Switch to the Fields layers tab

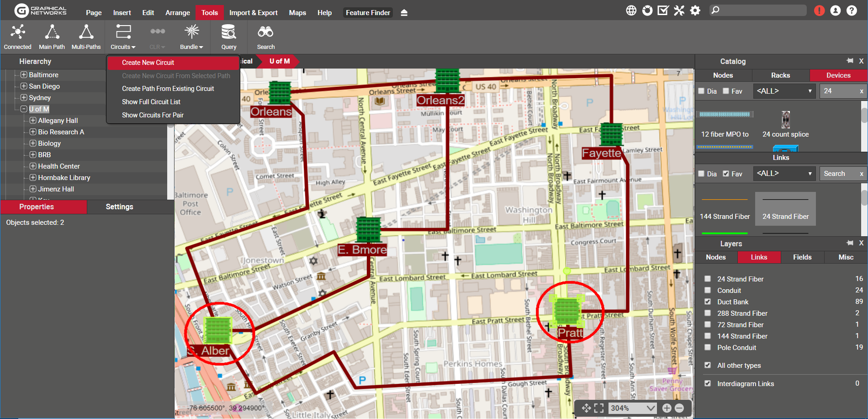[x=802, y=257]
